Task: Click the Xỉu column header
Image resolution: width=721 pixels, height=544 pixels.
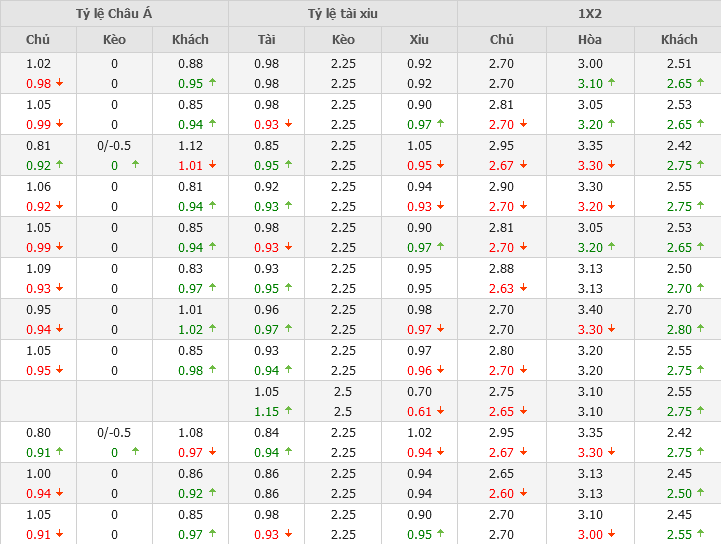Action: (419, 40)
